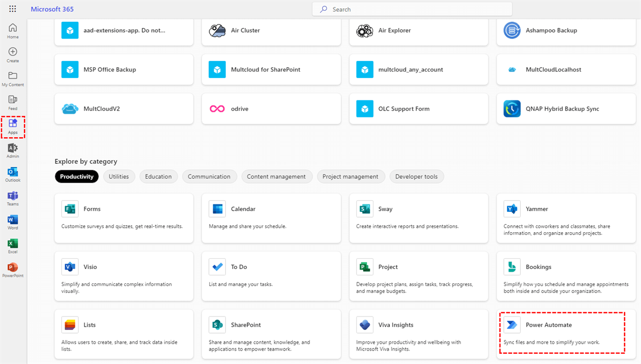641x364 pixels.
Task: Open the OLC Support Form app
Action: [x=419, y=109]
